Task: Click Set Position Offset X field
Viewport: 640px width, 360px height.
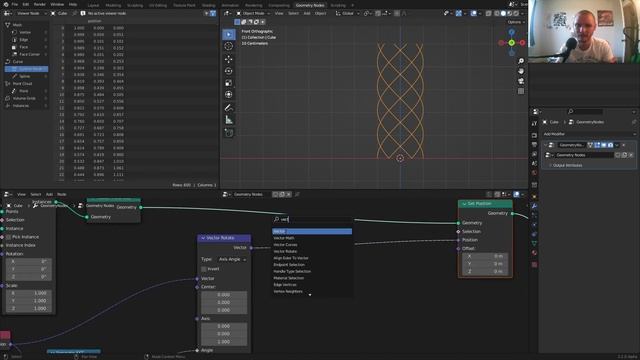Action: pos(485,256)
